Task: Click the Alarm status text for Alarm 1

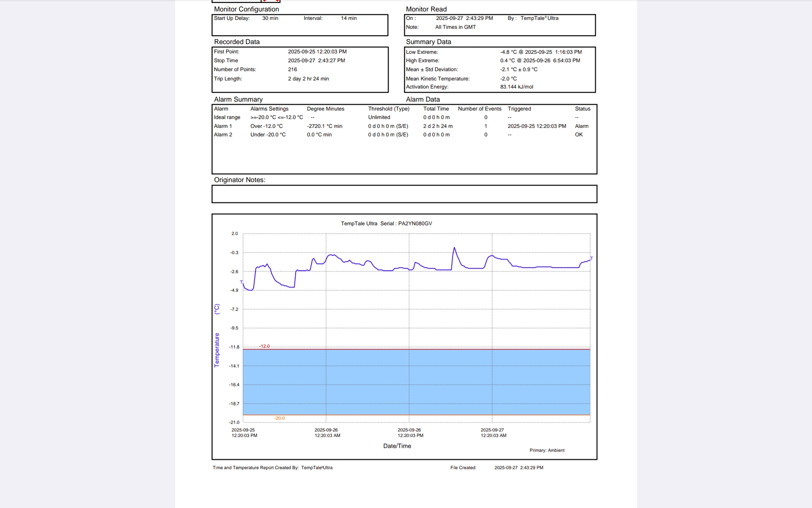Action: click(582, 126)
